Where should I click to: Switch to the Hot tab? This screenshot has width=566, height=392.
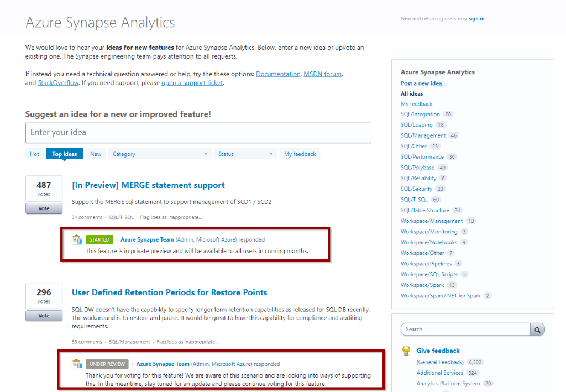click(x=35, y=154)
